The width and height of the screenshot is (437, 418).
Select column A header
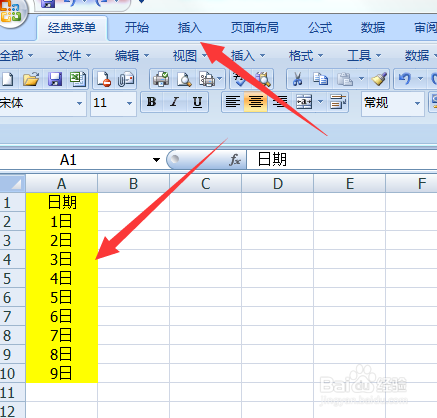point(62,183)
